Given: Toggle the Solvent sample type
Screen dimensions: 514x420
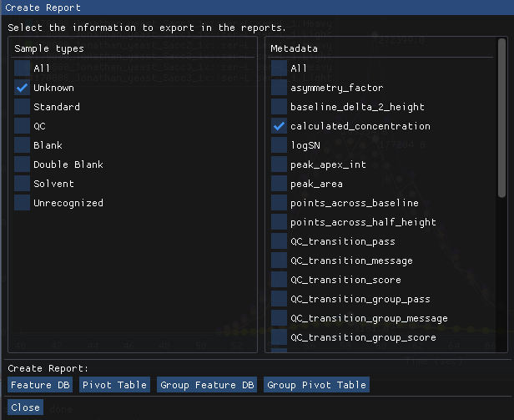Looking at the screenshot, I should [x=22, y=184].
